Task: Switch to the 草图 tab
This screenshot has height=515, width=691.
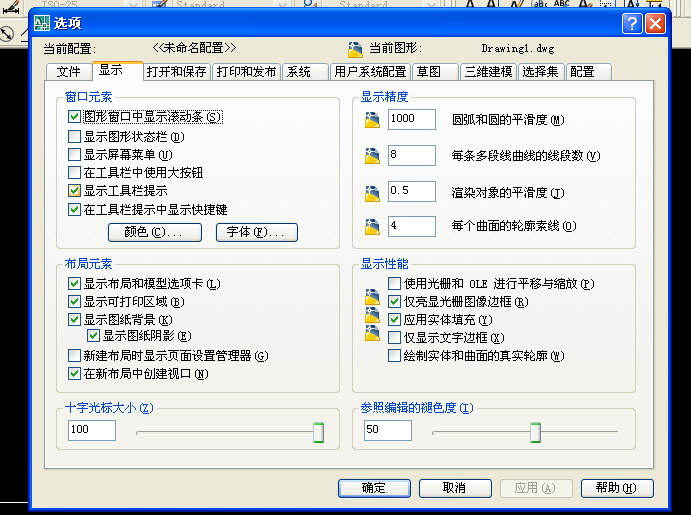Action: pos(435,72)
